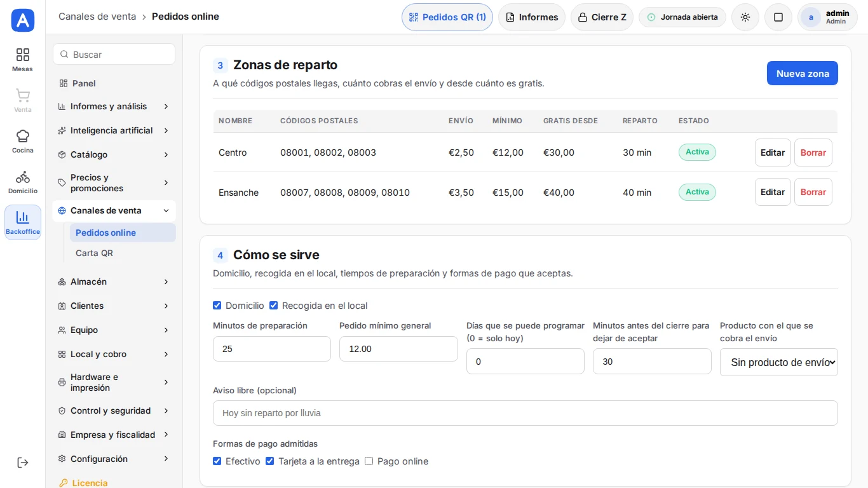Uncheck the Domicilio checkbox
The image size is (868, 488).
click(x=217, y=306)
